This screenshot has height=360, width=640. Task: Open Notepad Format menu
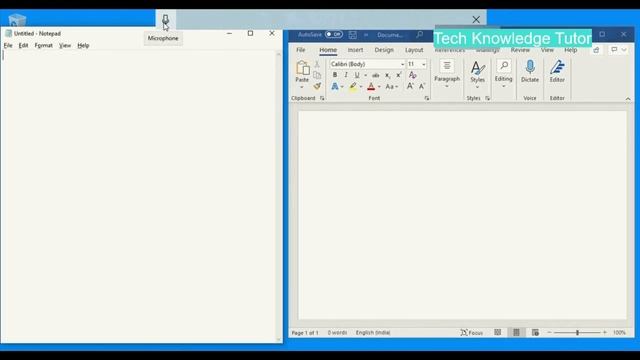(x=44, y=45)
